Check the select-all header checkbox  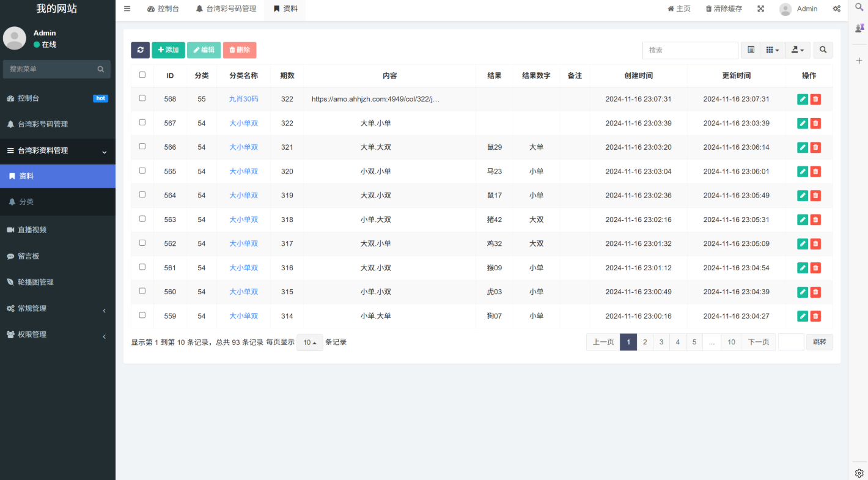[x=142, y=75]
